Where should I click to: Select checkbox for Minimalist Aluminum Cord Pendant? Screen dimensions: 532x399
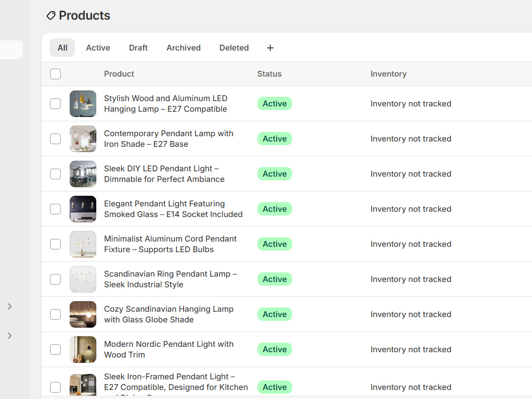coord(55,244)
